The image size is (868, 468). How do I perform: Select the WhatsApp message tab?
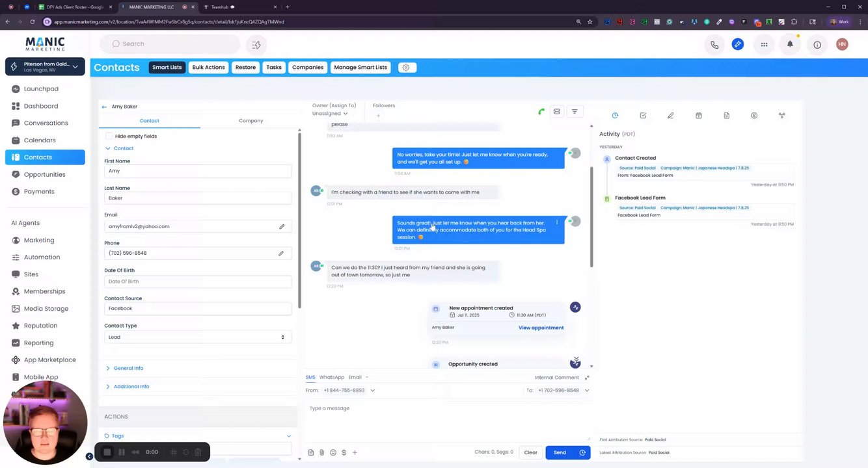point(331,377)
